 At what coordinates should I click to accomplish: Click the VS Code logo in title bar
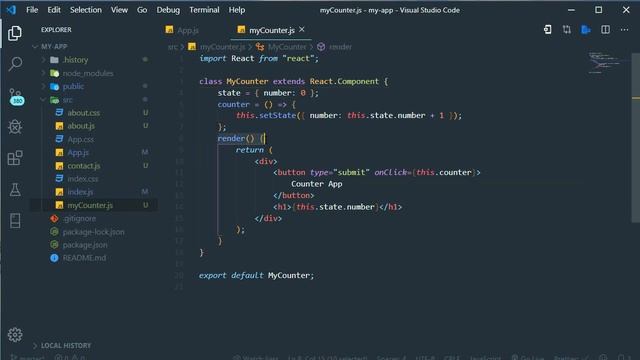point(11,10)
